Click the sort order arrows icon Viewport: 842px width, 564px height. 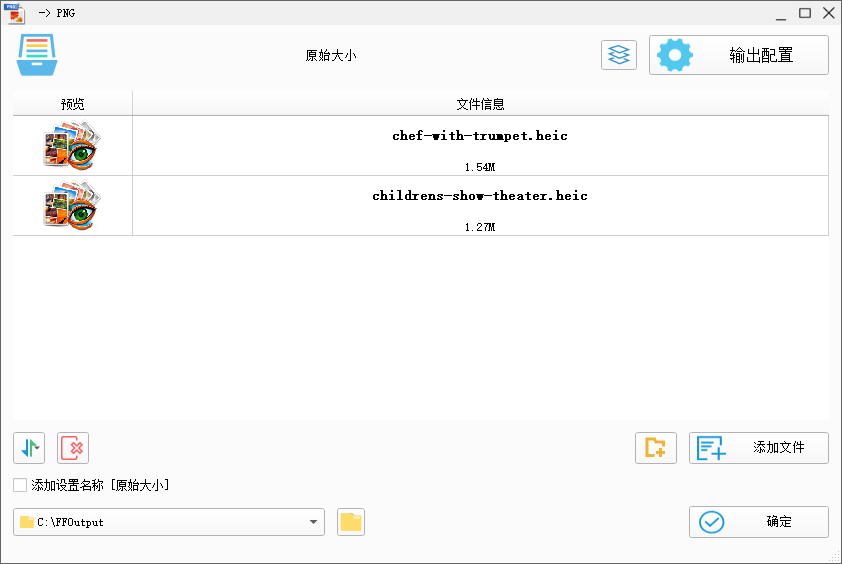pyautogui.click(x=29, y=448)
